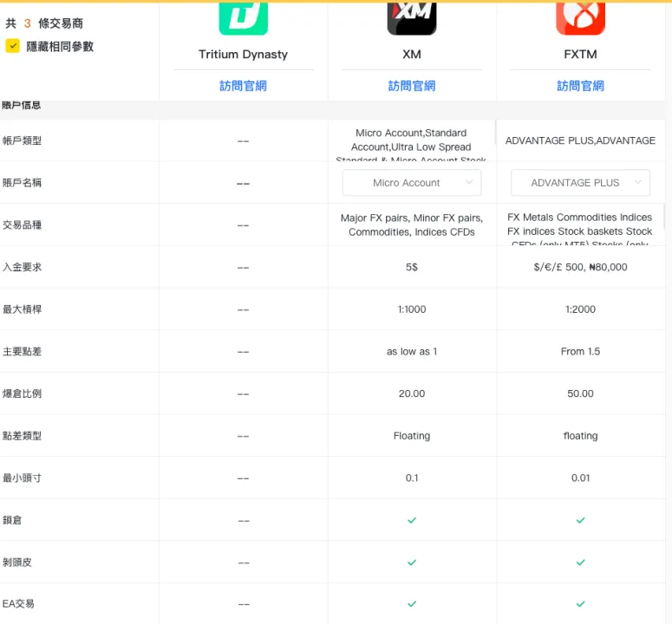Click the 共 3 條交易商 count text
The image size is (672, 624).
[x=44, y=23]
